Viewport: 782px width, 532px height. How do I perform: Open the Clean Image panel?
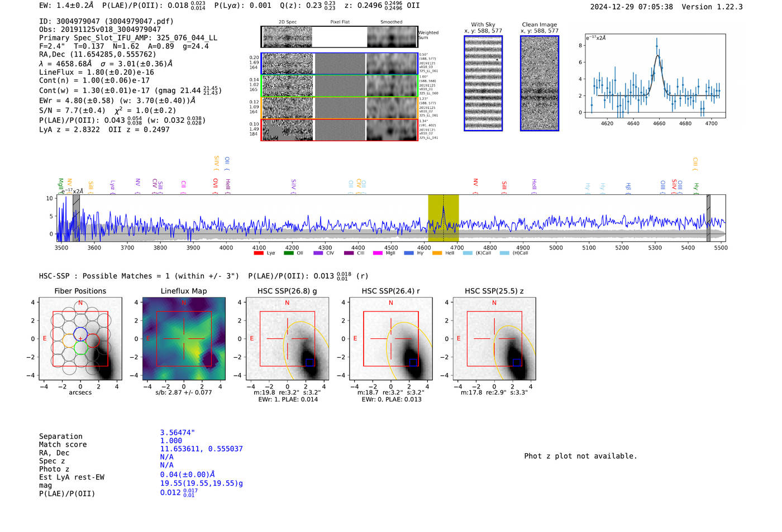(x=540, y=83)
